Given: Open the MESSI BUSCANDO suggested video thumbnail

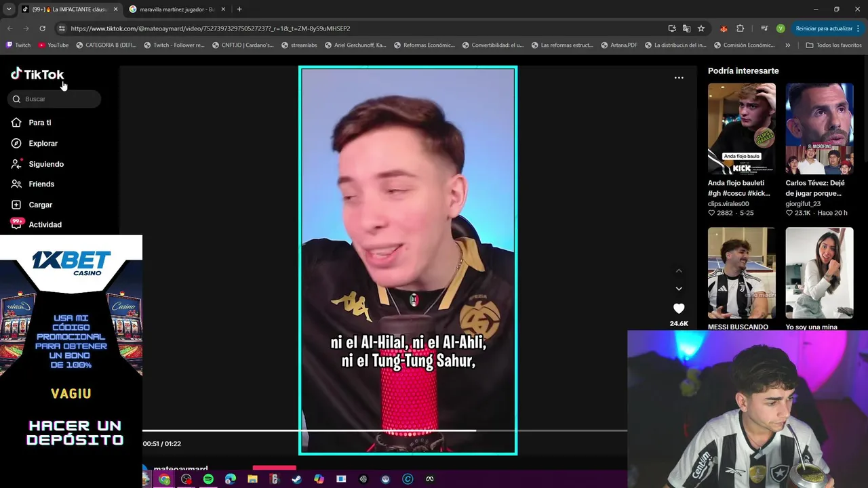Looking at the screenshot, I should (x=742, y=272).
